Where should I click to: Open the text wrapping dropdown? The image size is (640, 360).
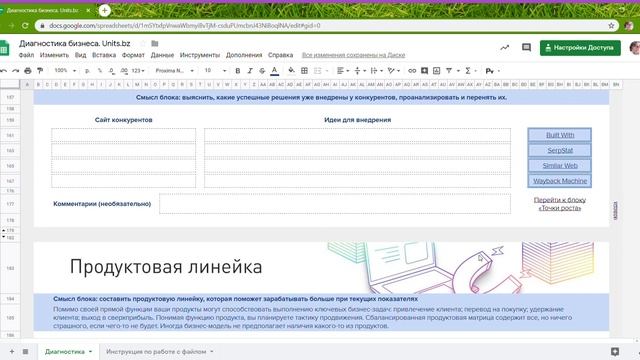[376, 71]
